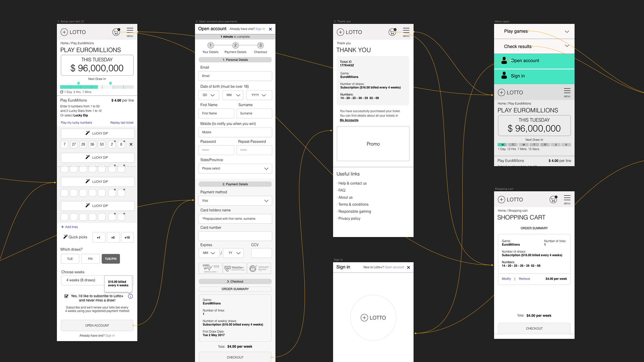The image size is (644, 362).
Task: Select Check results menu item
Action: point(518,47)
